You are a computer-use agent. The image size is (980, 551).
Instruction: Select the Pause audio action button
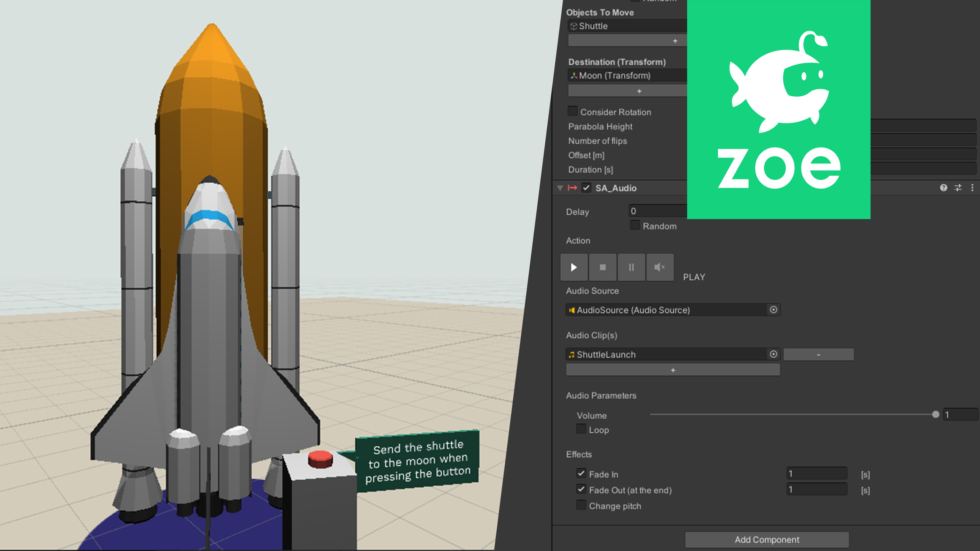tap(631, 267)
